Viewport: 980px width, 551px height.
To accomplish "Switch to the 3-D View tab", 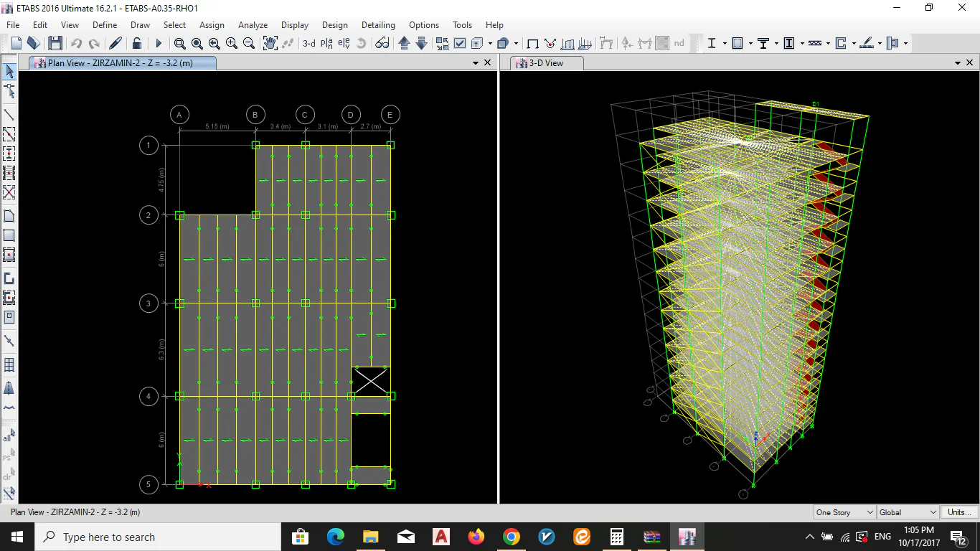I will click(x=546, y=63).
